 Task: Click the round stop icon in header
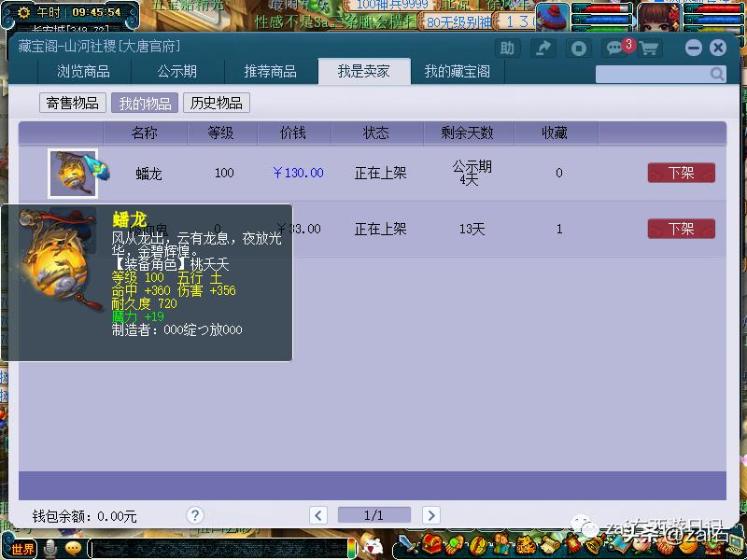pos(579,49)
